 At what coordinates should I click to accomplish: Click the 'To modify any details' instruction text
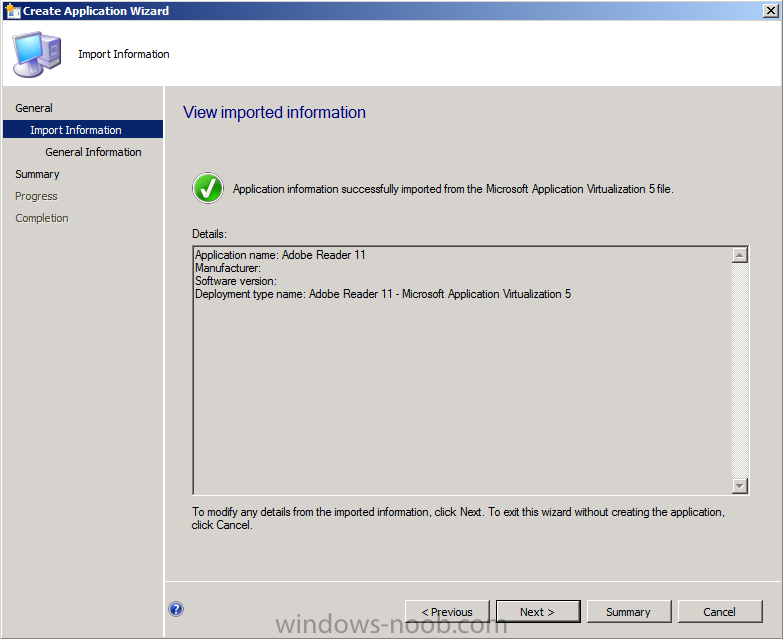tap(458, 519)
